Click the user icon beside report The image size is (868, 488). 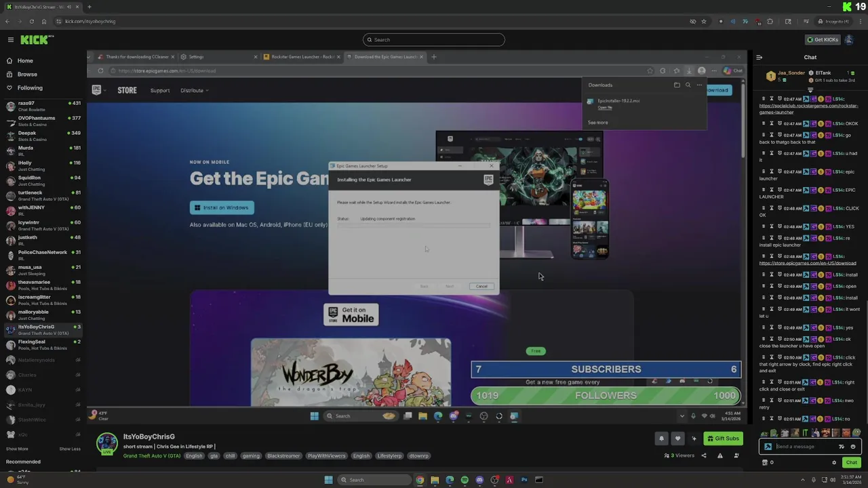(736, 455)
